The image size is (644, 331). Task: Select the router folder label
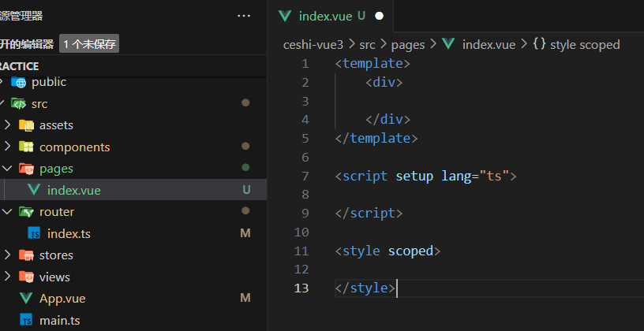(57, 212)
